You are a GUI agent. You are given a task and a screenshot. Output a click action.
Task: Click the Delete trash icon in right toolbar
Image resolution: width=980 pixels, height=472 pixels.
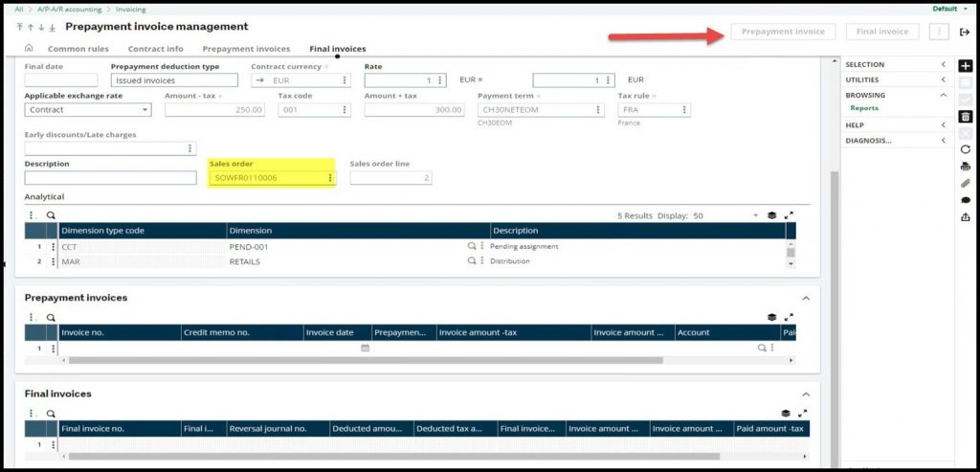[x=965, y=116]
